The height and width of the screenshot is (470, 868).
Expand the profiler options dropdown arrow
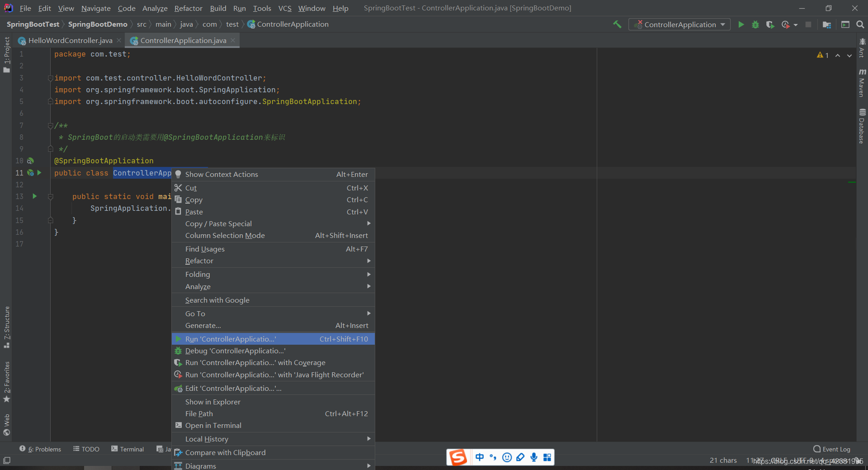pyautogui.click(x=796, y=25)
